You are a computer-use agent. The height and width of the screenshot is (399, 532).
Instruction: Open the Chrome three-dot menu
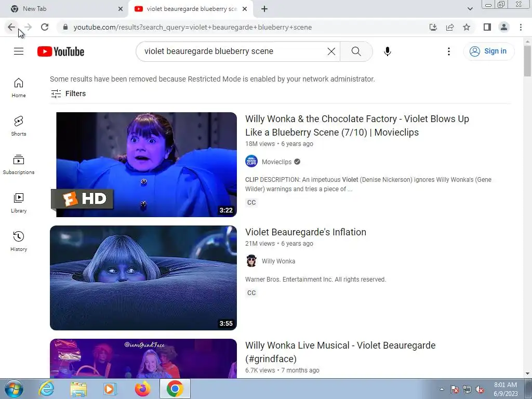521,27
